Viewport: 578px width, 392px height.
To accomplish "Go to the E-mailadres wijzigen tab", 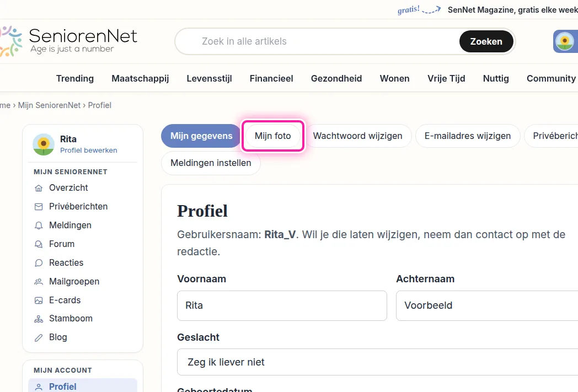I will 467,136.
